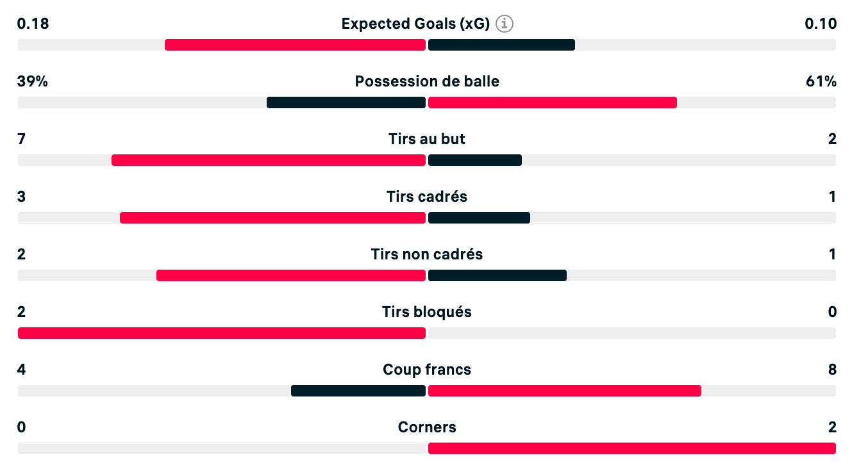Viewport: 868px width, 465px height.
Task: Select the Expected Goals (xG) label
Action: coord(415,24)
